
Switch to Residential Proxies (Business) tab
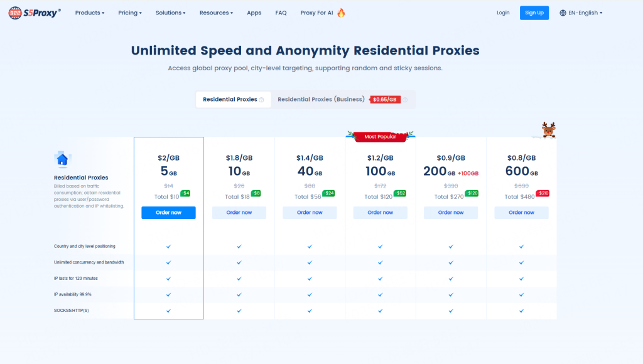click(321, 100)
